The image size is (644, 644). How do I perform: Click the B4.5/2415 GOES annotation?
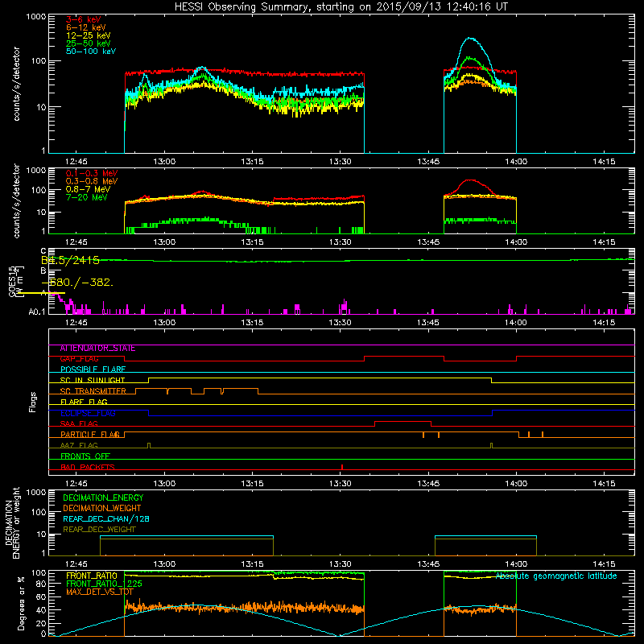pos(70,260)
